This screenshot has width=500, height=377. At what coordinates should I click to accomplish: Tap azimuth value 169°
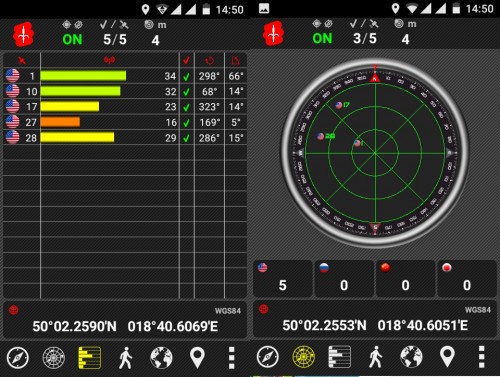pos(210,122)
